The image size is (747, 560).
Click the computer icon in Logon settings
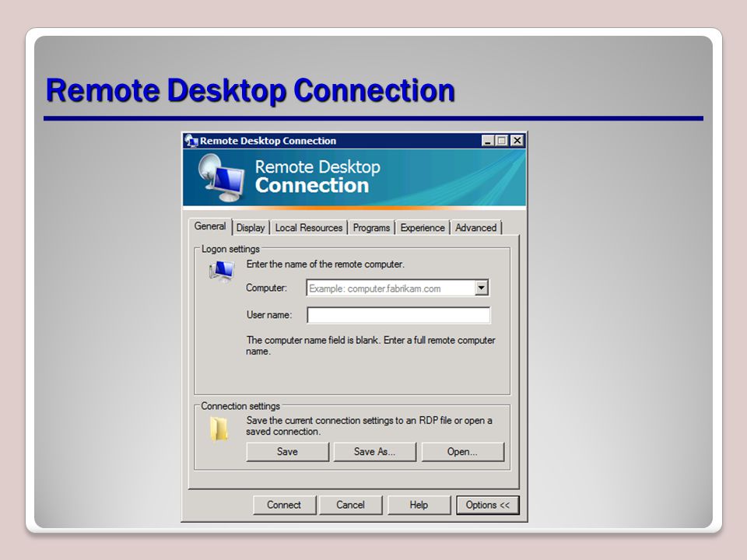(222, 271)
